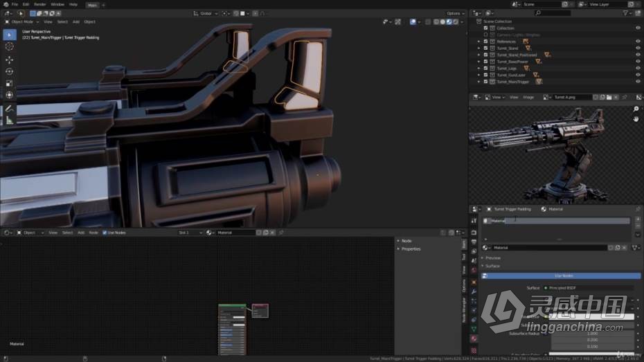Image resolution: width=644 pixels, height=362 pixels.
Task: Select the Measure tool
Action: coord(9,120)
